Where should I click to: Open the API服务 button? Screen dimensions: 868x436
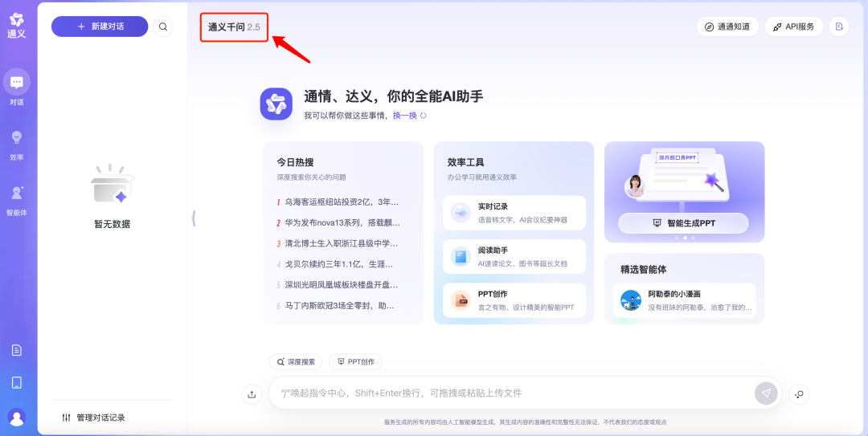click(x=794, y=26)
